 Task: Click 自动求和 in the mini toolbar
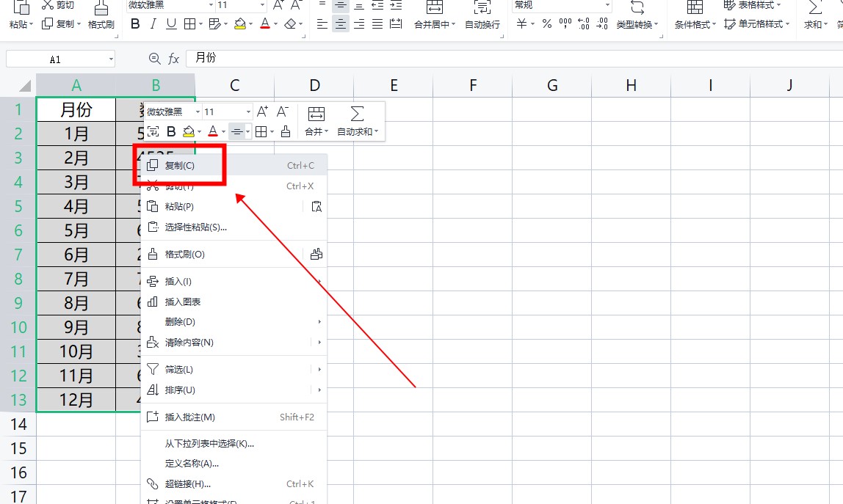pyautogui.click(x=358, y=121)
